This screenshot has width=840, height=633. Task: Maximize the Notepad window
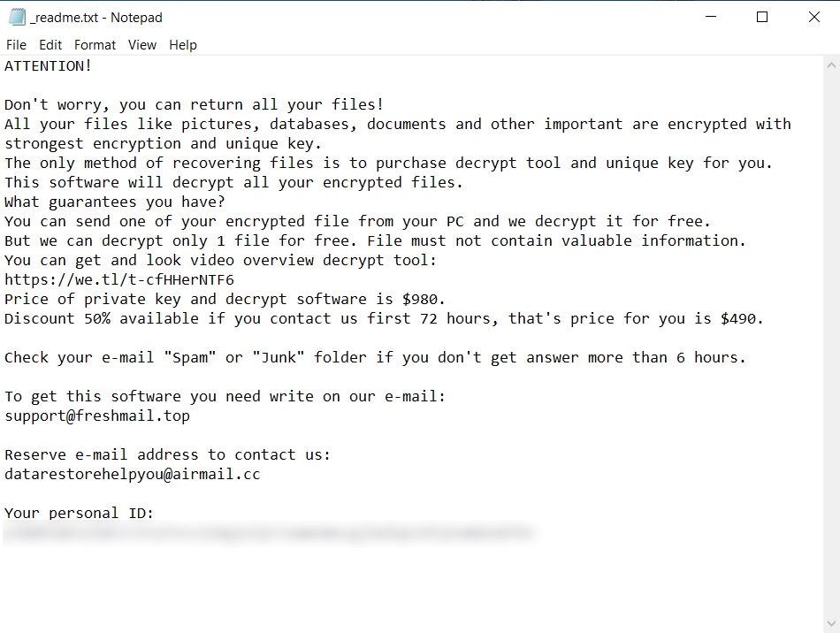coord(762,17)
